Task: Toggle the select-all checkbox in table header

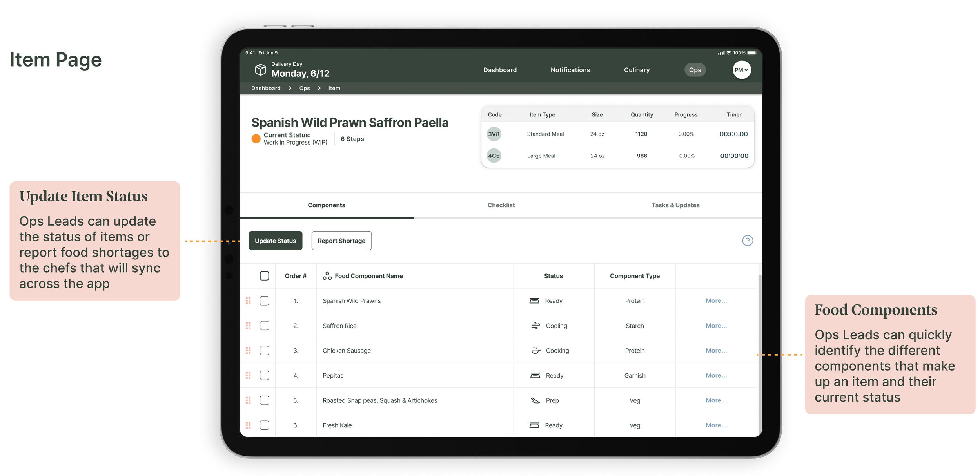Action: 265,276
